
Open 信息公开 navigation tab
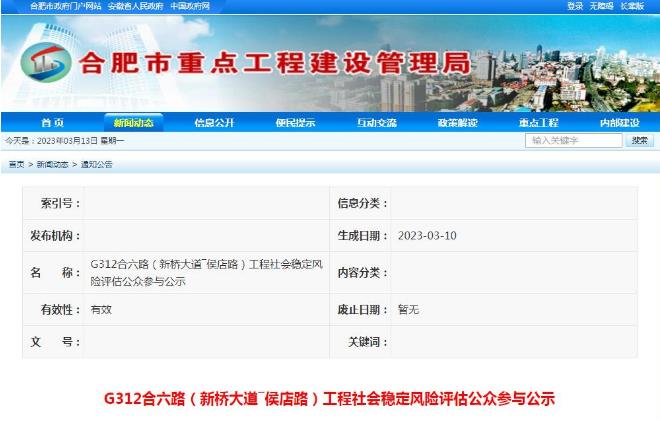point(214,122)
